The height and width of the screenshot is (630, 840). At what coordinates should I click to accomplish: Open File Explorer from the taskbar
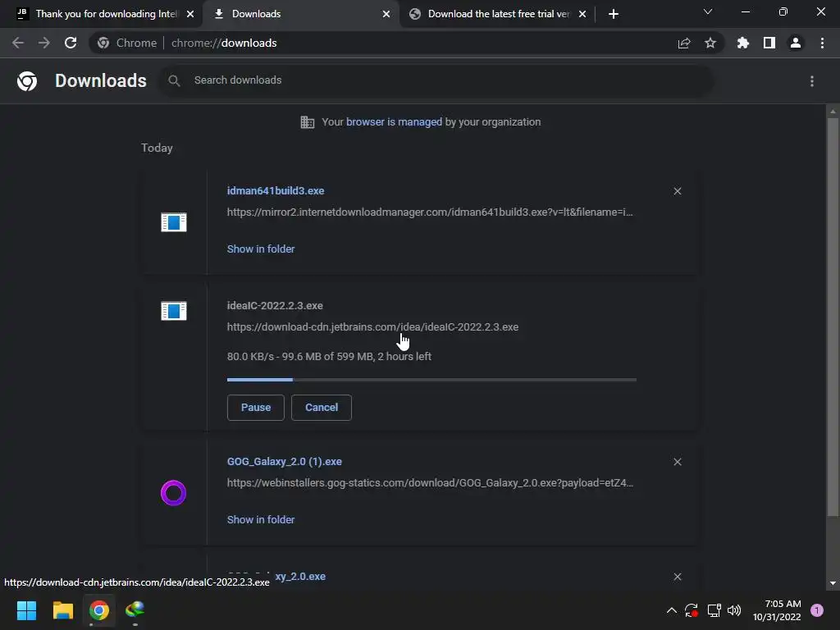pos(62,610)
